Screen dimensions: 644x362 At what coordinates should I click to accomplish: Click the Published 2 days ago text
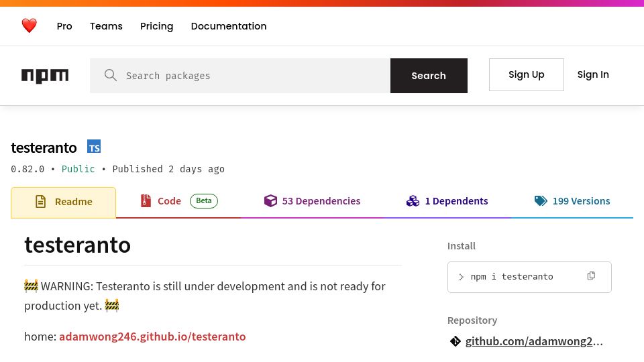pos(168,169)
